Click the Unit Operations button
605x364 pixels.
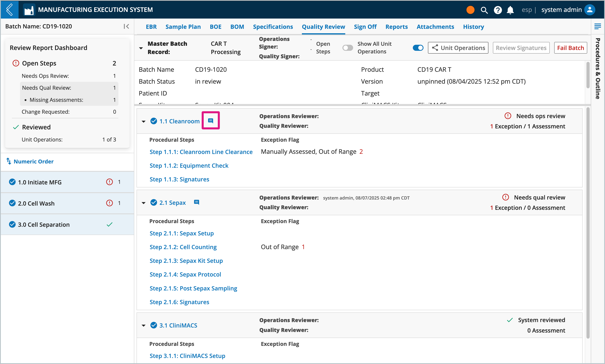tap(458, 48)
